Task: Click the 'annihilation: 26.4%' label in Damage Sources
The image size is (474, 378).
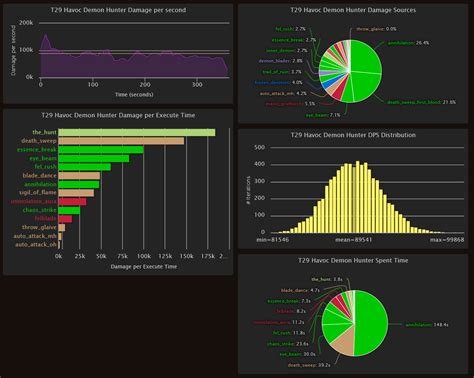Action: 408,43
